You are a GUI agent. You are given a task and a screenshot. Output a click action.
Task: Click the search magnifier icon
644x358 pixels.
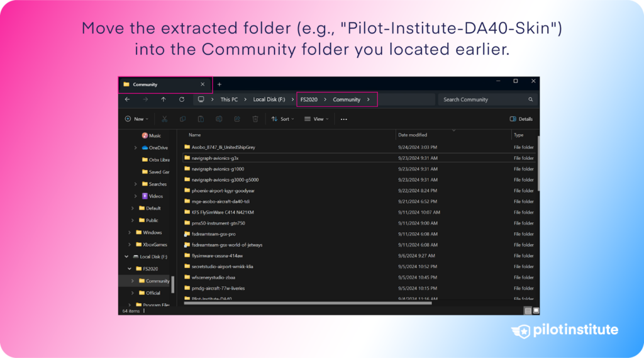(531, 99)
